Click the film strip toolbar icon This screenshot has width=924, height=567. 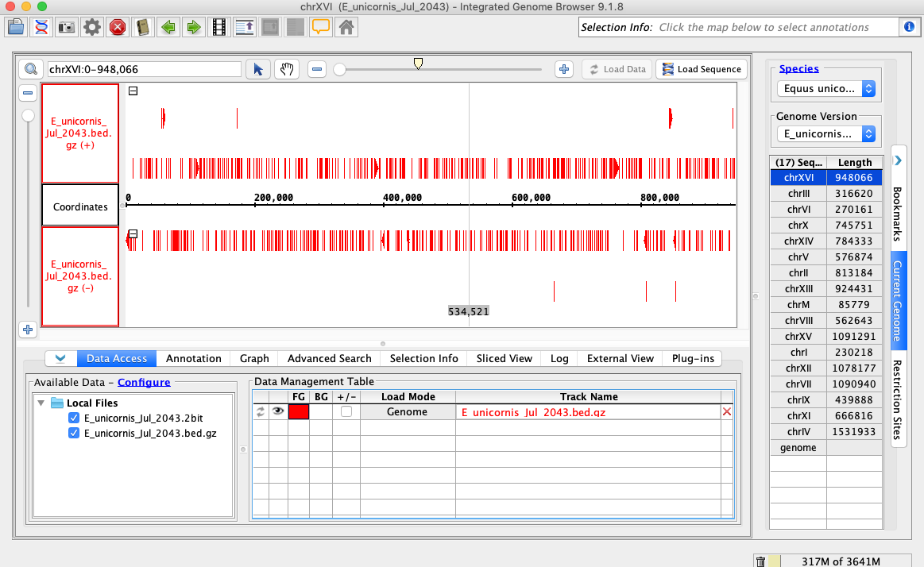click(x=219, y=27)
